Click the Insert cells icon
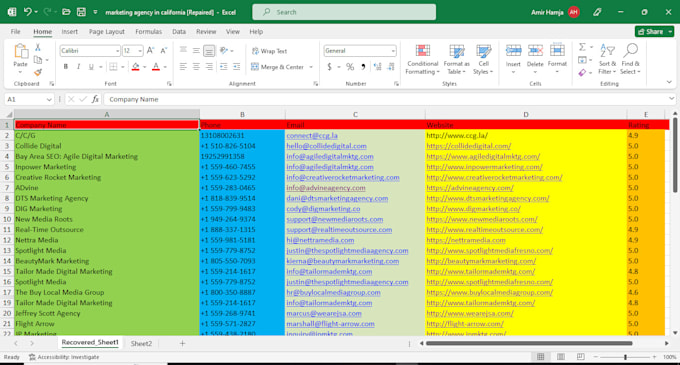Viewport: 680px width, 365px height. pyautogui.click(x=513, y=51)
